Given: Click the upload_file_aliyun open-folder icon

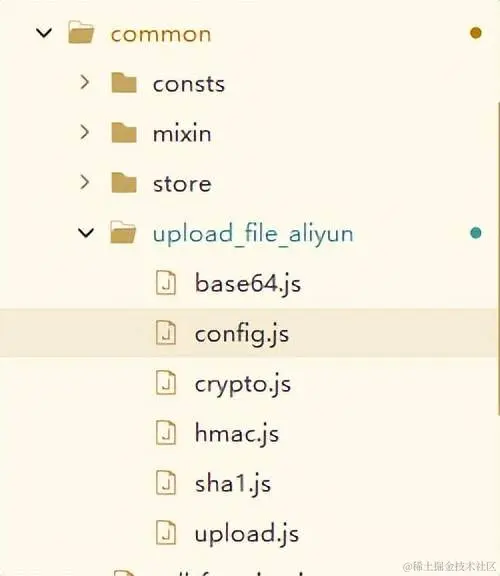Looking at the screenshot, I should point(123,232).
